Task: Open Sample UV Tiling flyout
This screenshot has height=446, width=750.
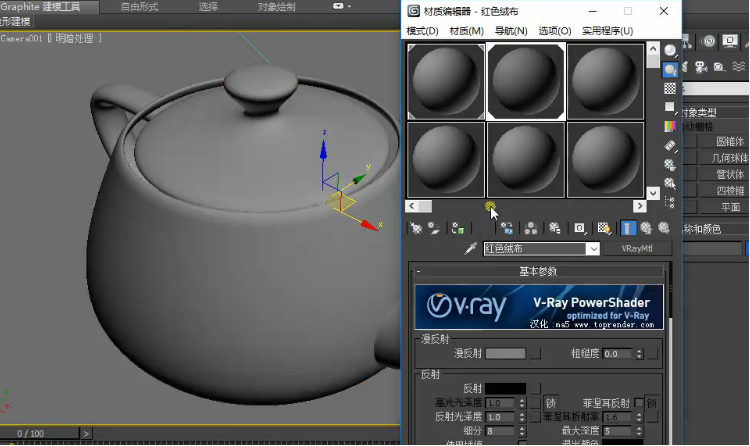Action: coord(670,107)
